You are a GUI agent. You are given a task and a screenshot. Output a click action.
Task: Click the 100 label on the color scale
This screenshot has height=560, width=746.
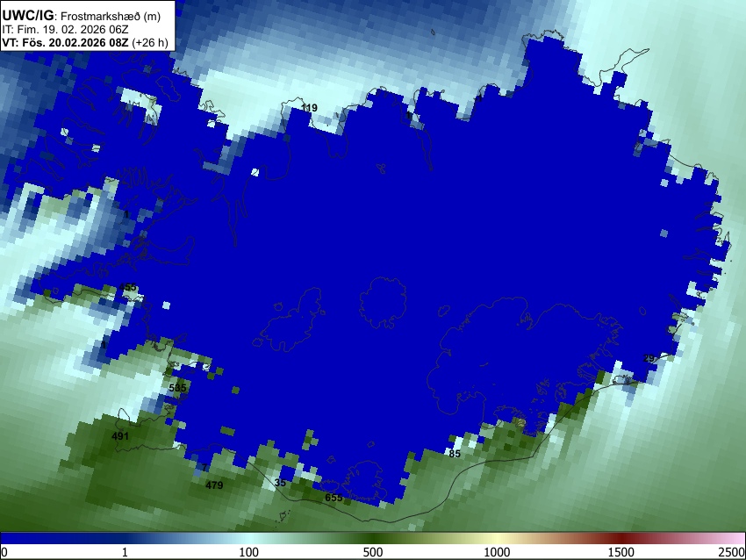pos(249,552)
